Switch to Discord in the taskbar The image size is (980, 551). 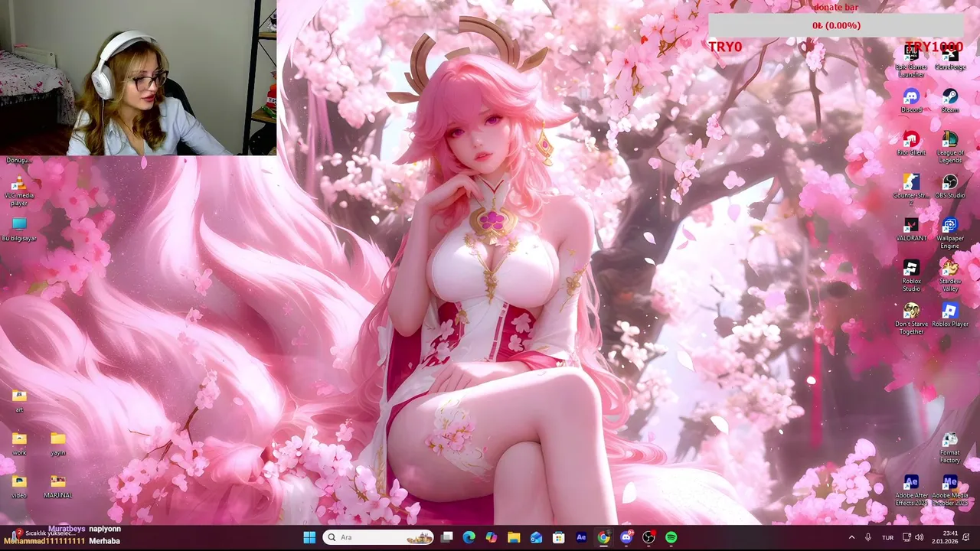[x=626, y=537]
